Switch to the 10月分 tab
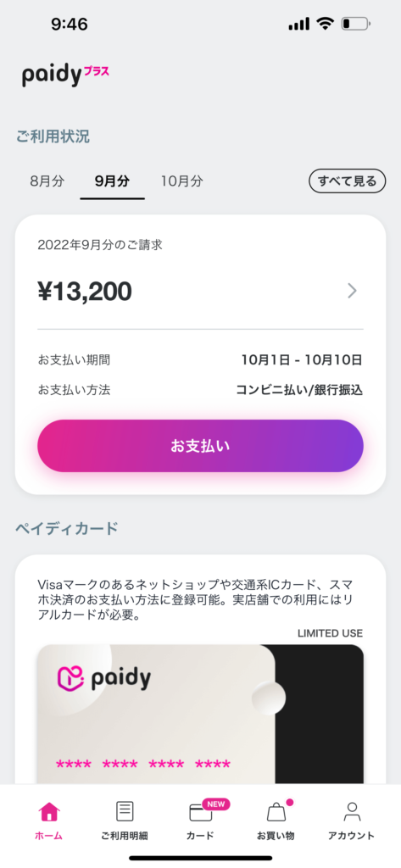 tap(181, 181)
